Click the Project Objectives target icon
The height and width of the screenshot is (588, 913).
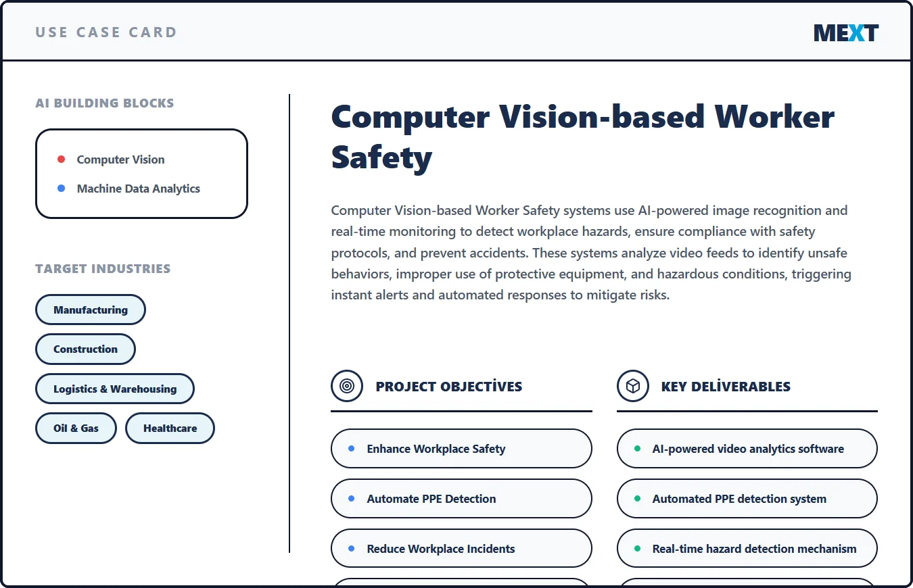coord(347,386)
